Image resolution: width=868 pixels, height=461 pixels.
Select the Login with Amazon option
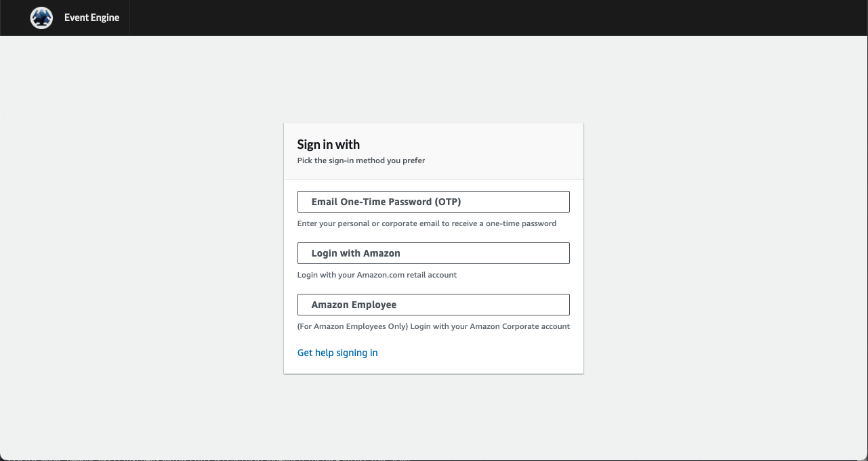(x=433, y=253)
